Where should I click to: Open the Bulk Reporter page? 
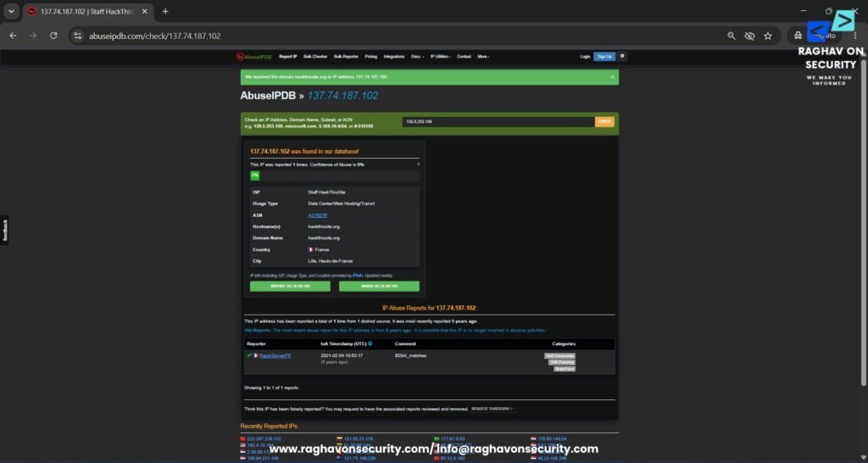pyautogui.click(x=346, y=57)
